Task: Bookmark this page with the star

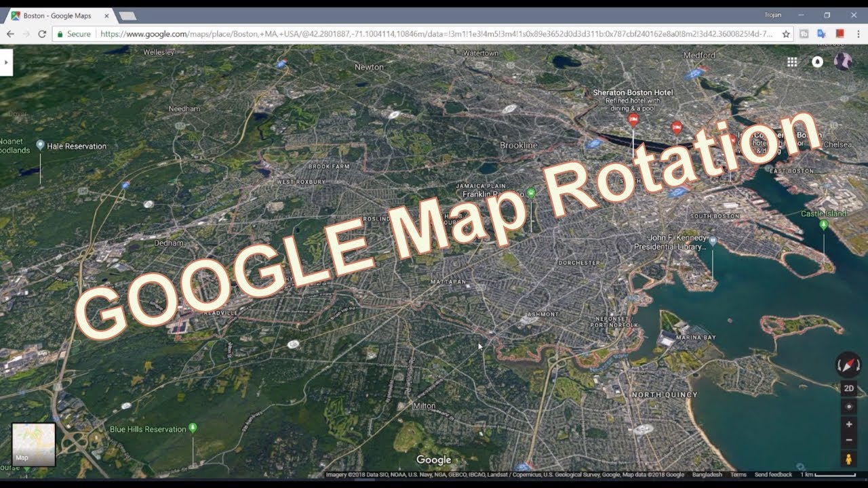Action: click(x=786, y=34)
